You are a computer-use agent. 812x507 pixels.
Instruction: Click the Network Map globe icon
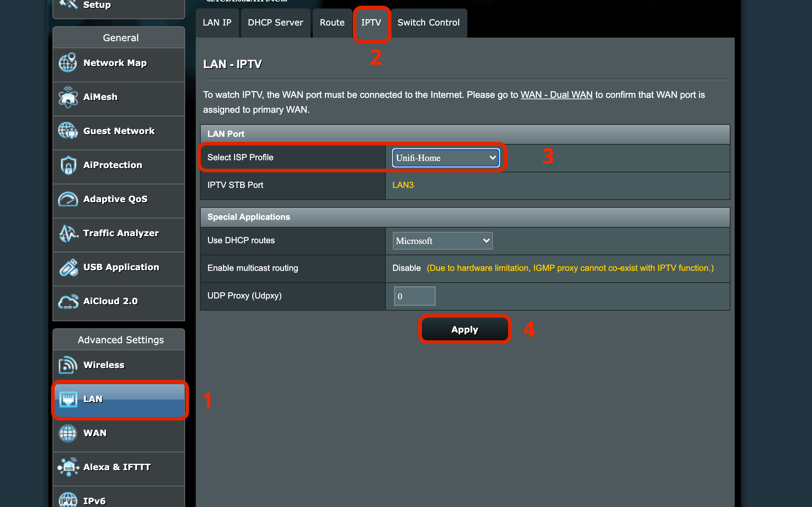point(68,63)
